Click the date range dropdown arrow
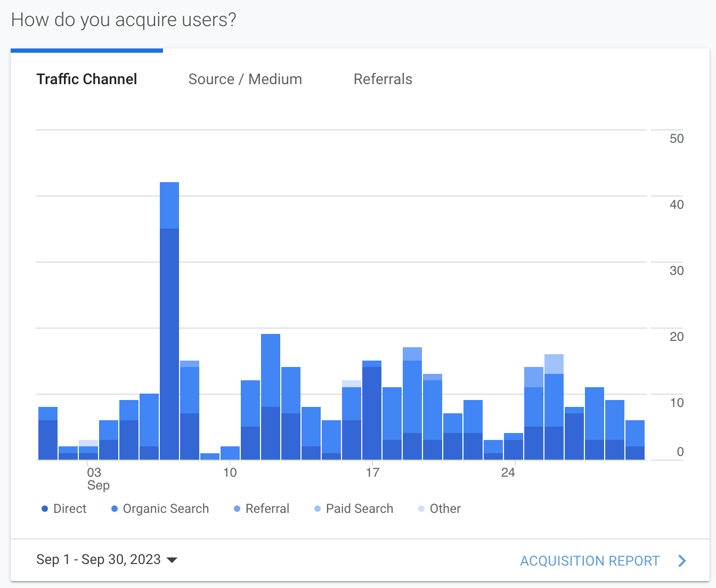716x588 pixels. tap(172, 560)
